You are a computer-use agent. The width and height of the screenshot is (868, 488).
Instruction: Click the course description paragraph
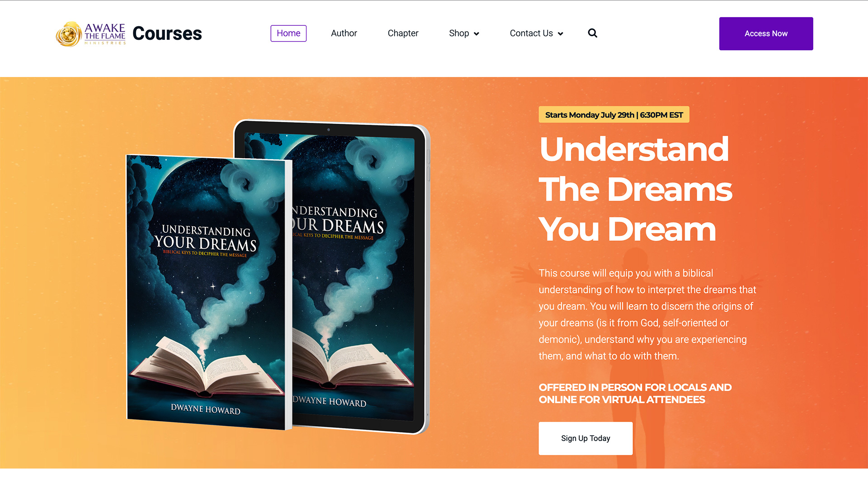pyautogui.click(x=647, y=314)
